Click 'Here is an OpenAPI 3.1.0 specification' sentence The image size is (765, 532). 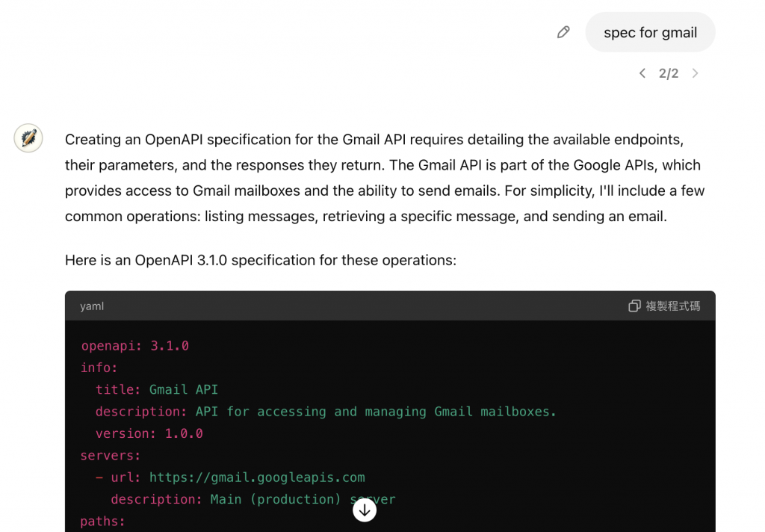pyautogui.click(x=261, y=260)
